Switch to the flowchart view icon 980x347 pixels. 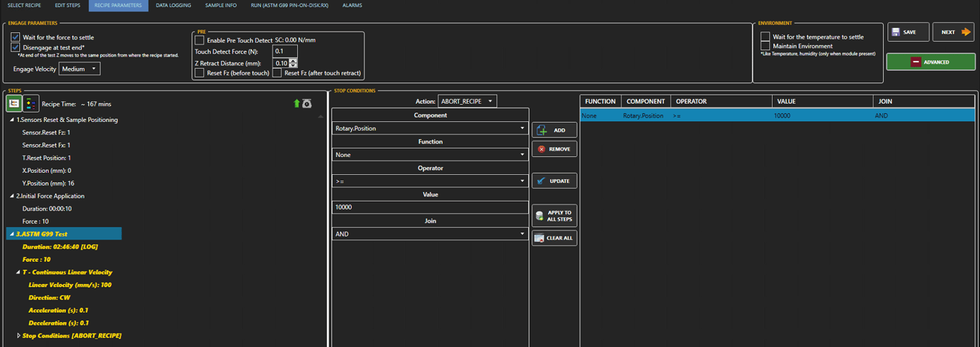tap(31, 104)
